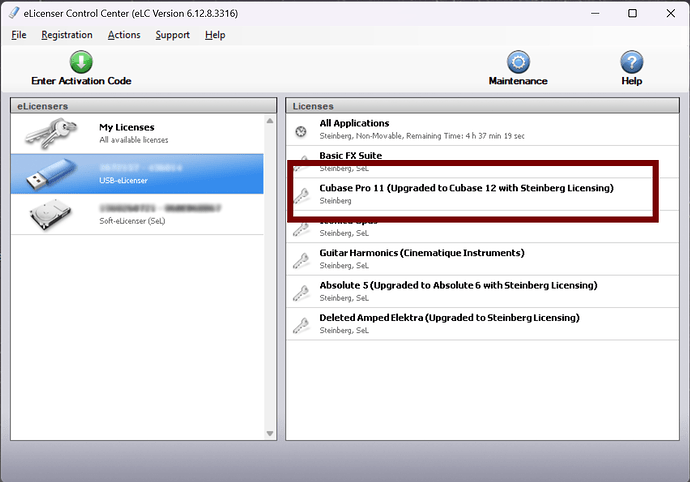Click the key icon for Deleted Amped Elektra
690x482 pixels.
301,325
